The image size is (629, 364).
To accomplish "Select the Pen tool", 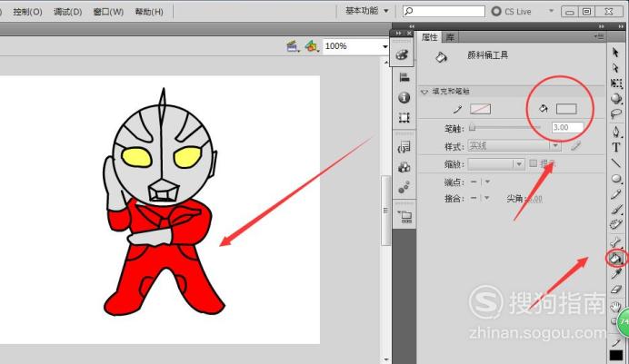I will [616, 132].
